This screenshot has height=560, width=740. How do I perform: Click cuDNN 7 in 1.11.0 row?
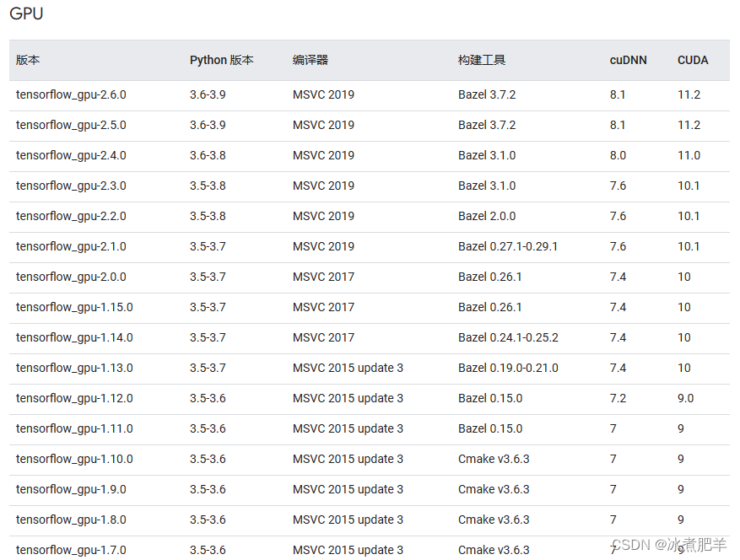tap(613, 428)
